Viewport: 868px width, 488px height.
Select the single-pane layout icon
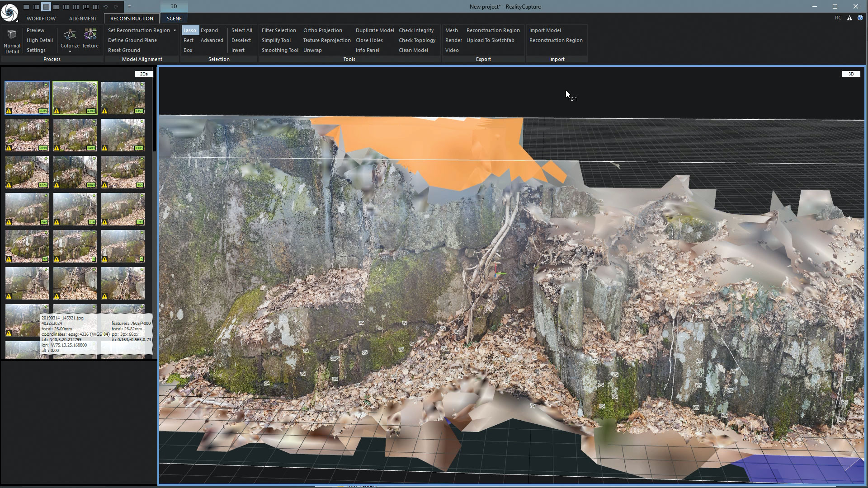[x=26, y=7]
